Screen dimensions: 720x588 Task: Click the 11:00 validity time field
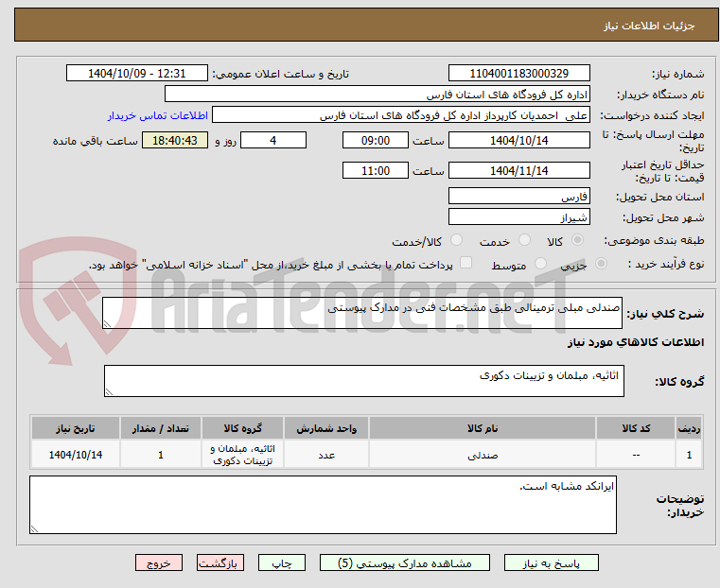point(376,170)
